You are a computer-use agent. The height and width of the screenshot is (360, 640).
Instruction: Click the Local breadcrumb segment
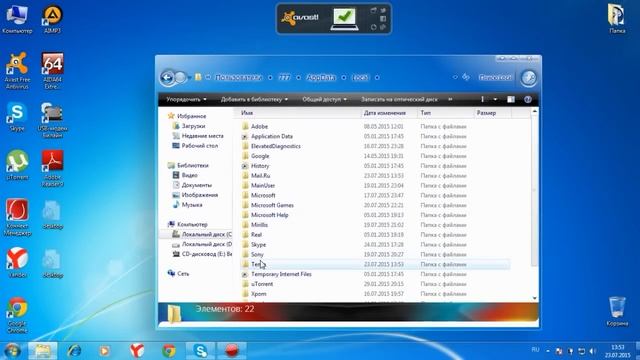tap(360, 77)
